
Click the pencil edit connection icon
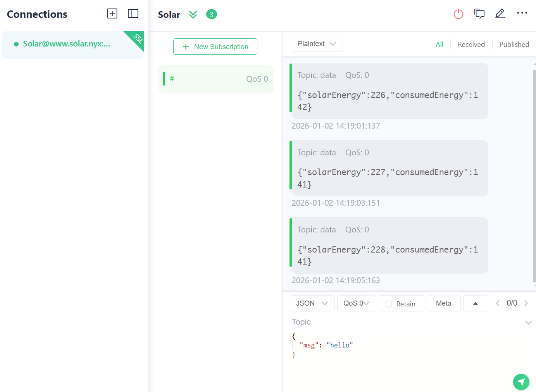tap(500, 14)
